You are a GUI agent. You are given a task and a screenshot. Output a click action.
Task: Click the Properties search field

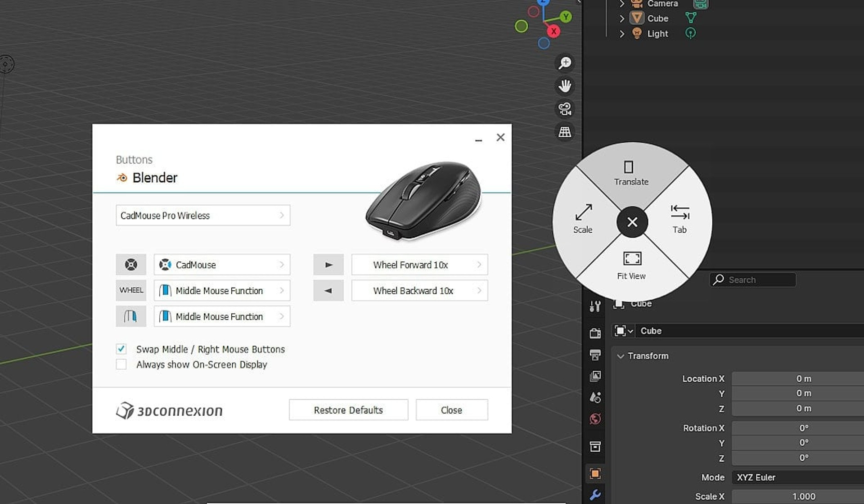tap(753, 279)
